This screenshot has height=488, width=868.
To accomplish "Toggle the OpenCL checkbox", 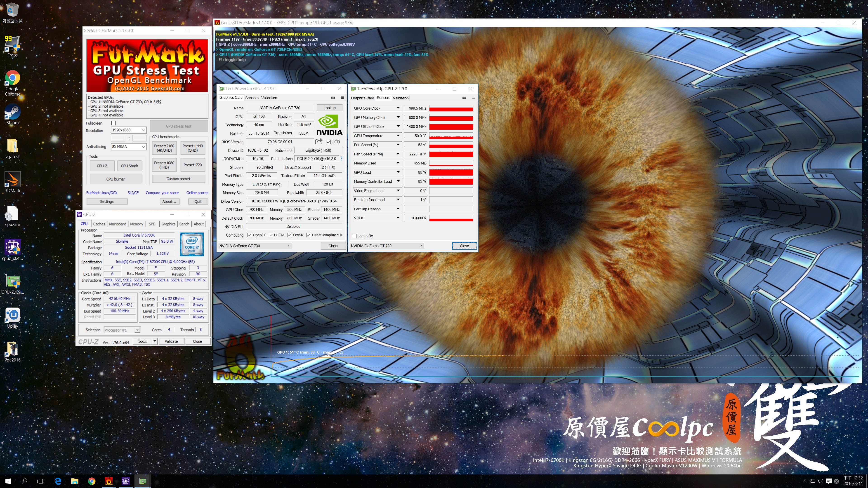I will [x=250, y=235].
